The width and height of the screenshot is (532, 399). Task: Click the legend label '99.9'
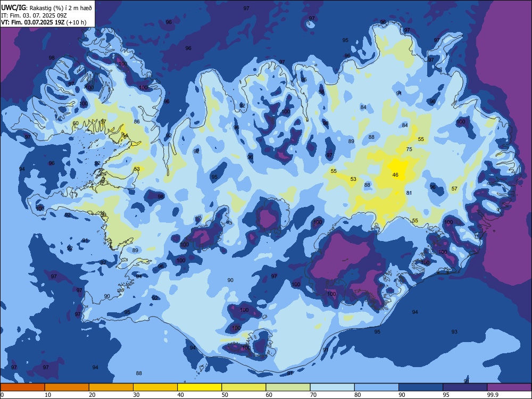[493, 395]
